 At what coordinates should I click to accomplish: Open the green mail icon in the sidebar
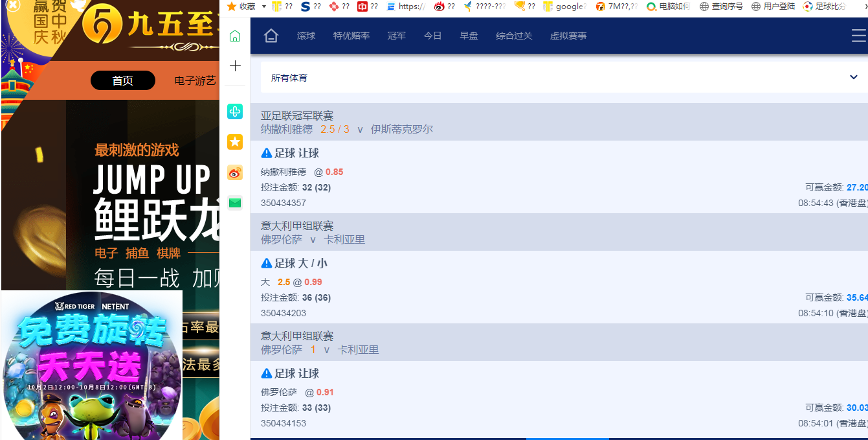click(x=235, y=203)
